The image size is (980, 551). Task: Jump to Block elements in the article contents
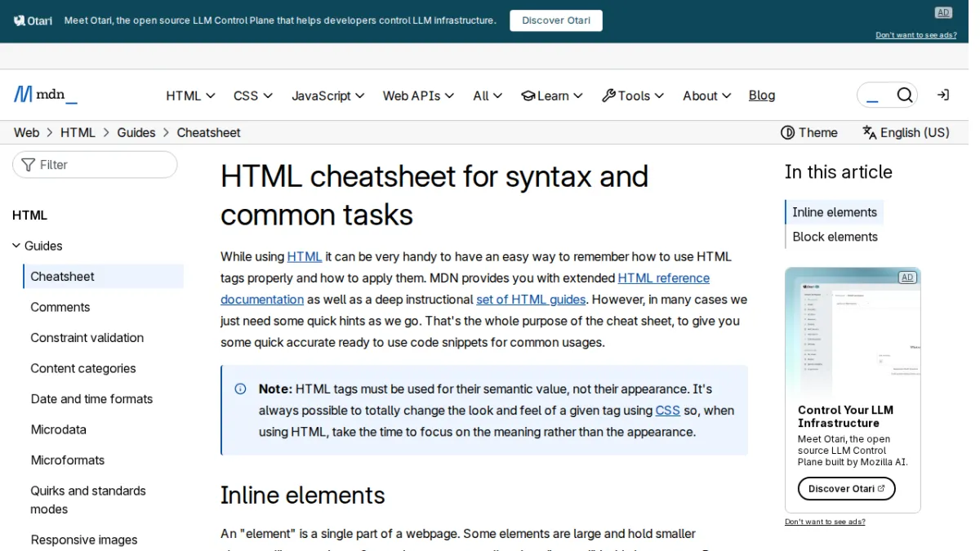[835, 237]
